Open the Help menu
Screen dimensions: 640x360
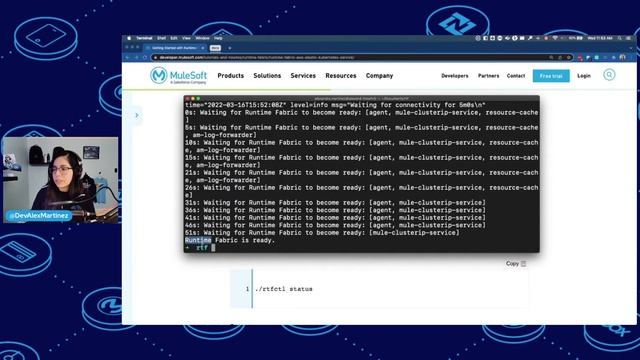point(218,38)
